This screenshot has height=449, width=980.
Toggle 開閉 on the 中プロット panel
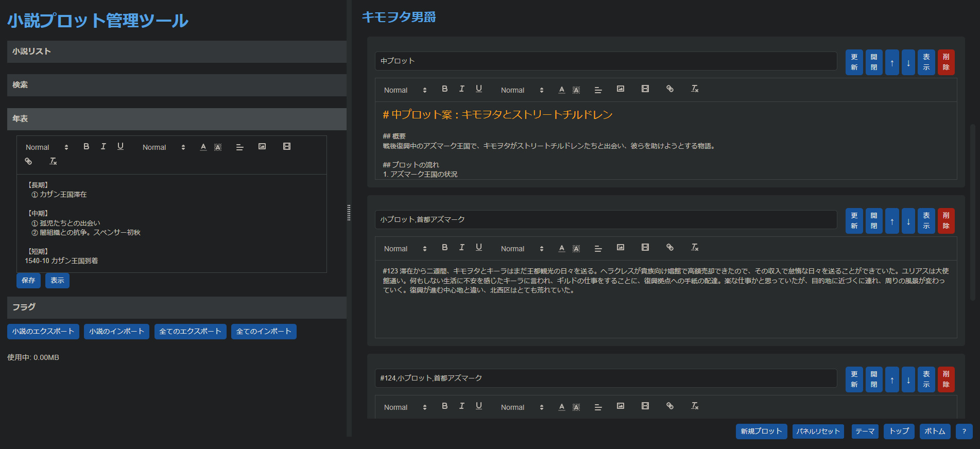[x=873, y=62]
